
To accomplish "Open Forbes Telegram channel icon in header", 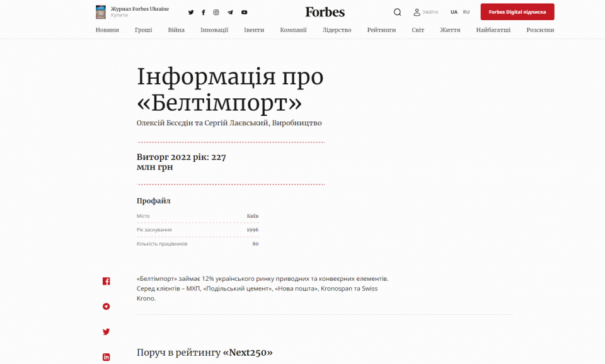I will coord(229,12).
